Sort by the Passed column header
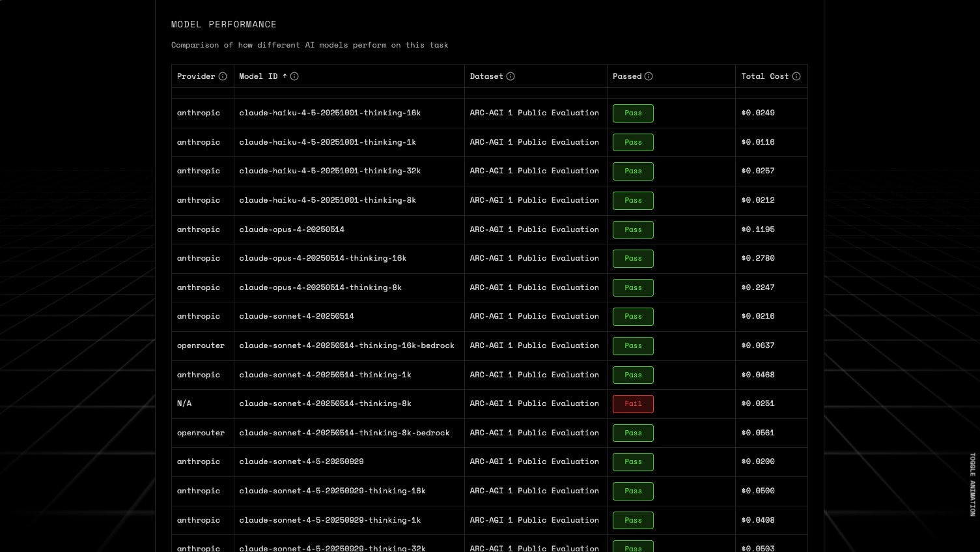The image size is (980, 552). [627, 76]
